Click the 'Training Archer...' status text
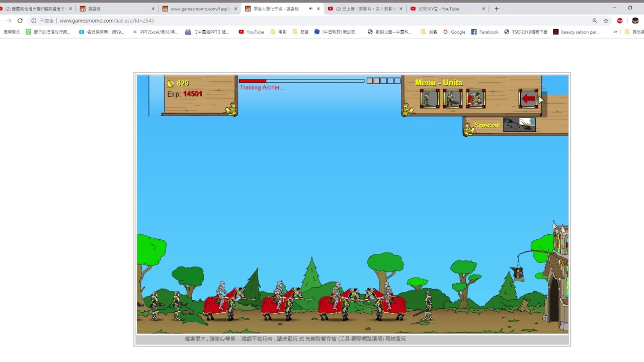The height and width of the screenshot is (362, 644). click(x=262, y=87)
